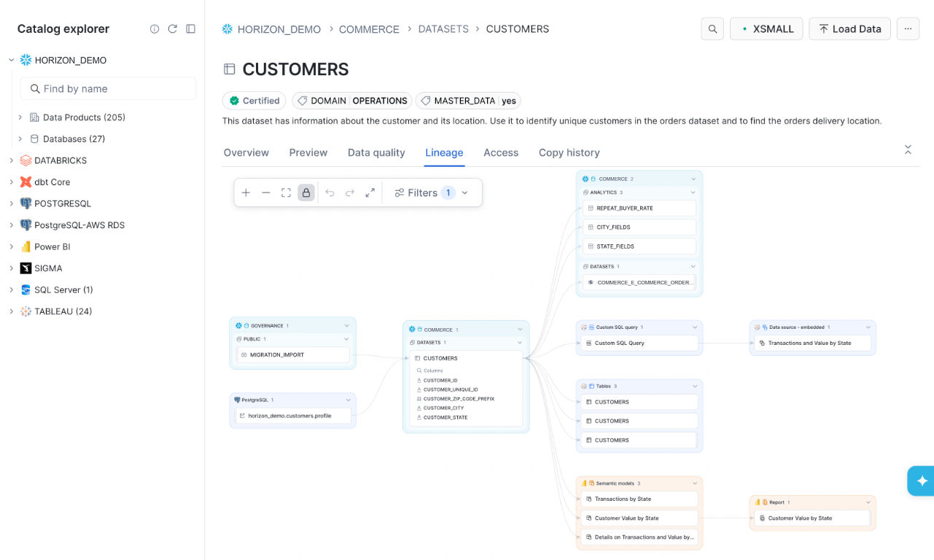Screen dimensions: 934x560
Task: Go to COMMERCE breadcrumb
Action: (x=369, y=29)
